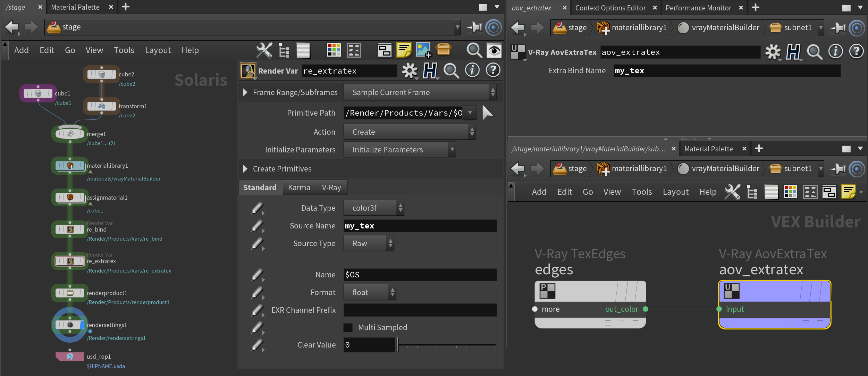Image resolution: width=868 pixels, height=376 pixels.
Task: Open the tools wrench in VEX Builder toolbar
Action: pos(732,192)
